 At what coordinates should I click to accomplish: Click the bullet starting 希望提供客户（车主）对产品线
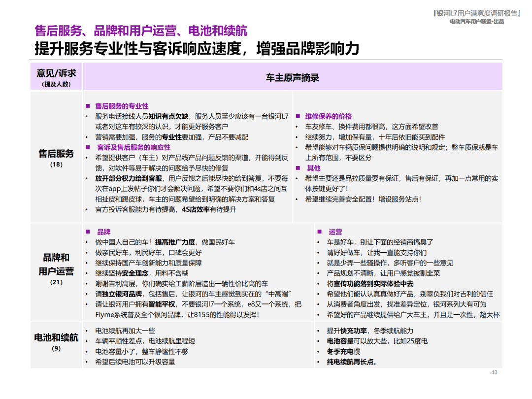pyautogui.click(x=191, y=163)
